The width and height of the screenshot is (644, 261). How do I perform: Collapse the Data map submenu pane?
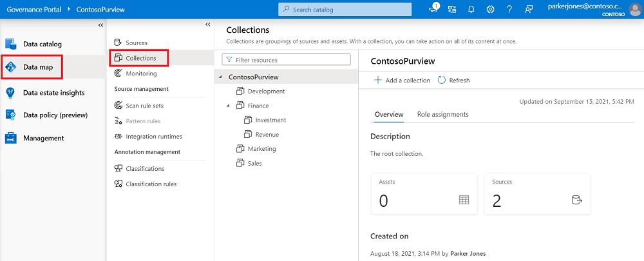207,24
